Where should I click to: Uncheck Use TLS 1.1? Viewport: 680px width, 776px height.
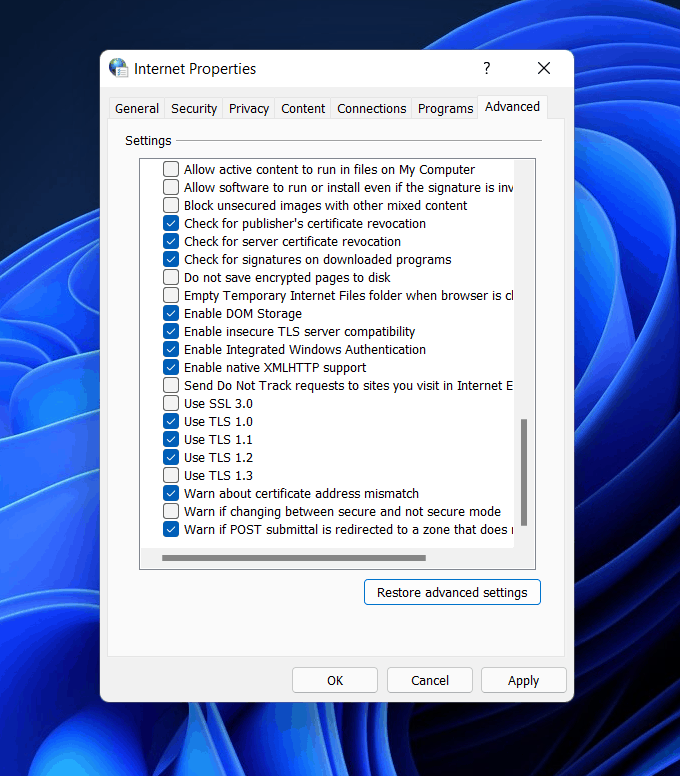[171, 439]
